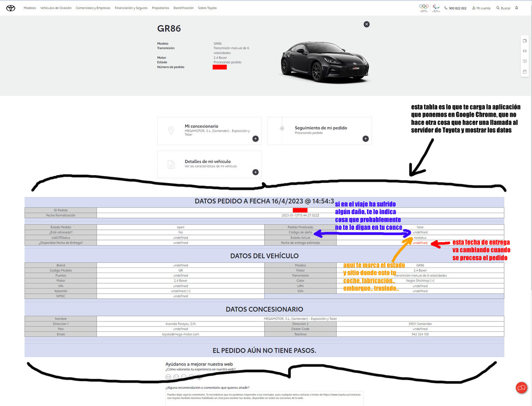The width and height of the screenshot is (532, 406).
Task: Click EL PEDIDO AÚN NO TIENE PASOS text
Action: pyautogui.click(x=264, y=350)
